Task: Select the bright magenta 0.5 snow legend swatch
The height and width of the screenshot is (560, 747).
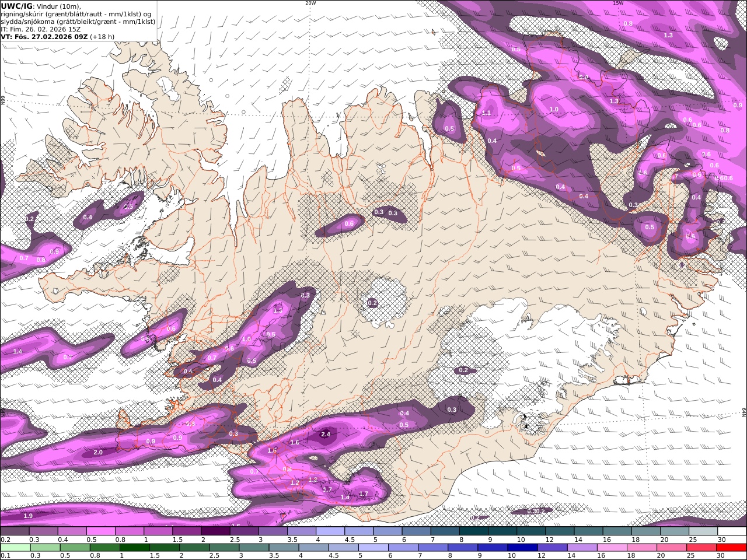Action: coord(100,531)
